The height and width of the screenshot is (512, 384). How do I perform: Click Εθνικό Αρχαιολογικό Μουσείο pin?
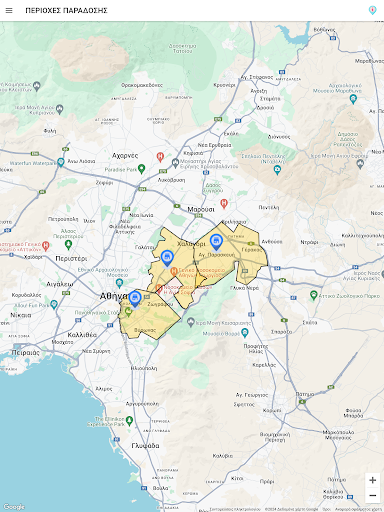click(119, 283)
